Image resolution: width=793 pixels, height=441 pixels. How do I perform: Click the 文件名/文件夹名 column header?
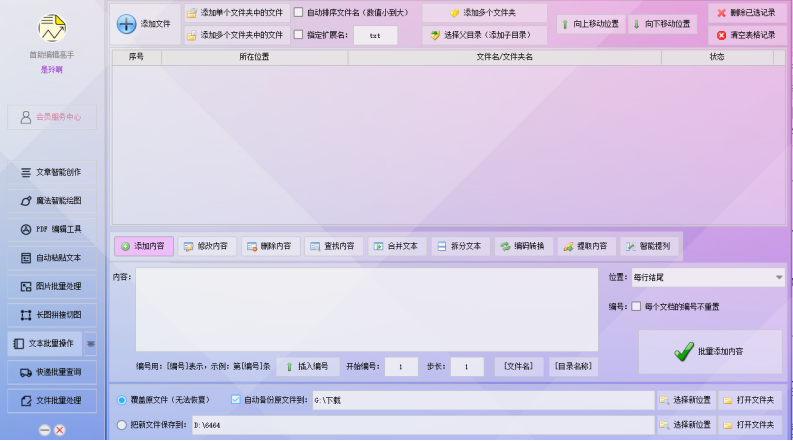505,57
